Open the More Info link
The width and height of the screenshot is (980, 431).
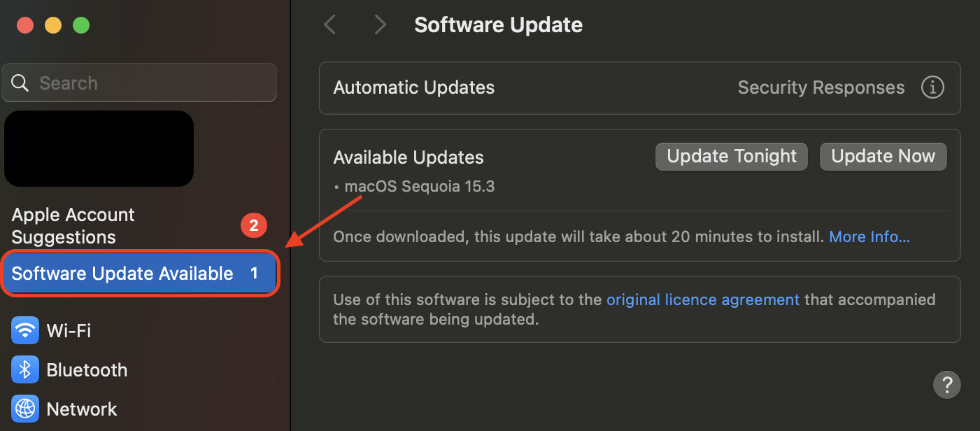click(869, 236)
